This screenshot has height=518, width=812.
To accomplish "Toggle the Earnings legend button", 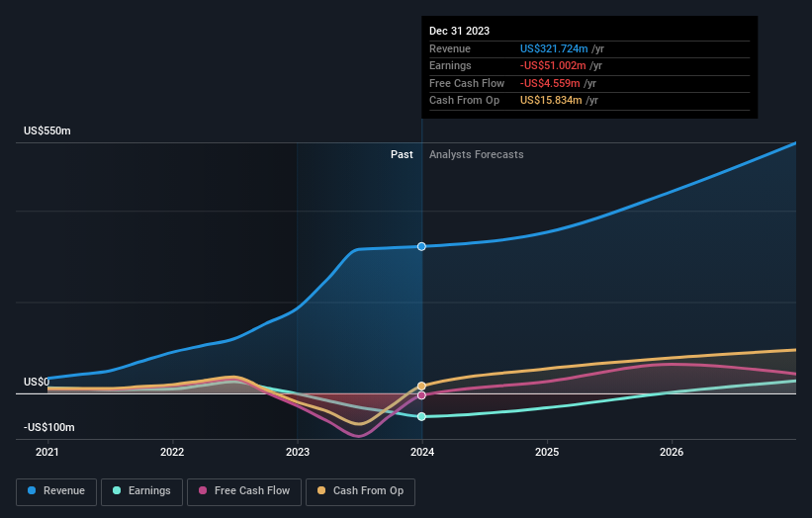I will 141,491.
